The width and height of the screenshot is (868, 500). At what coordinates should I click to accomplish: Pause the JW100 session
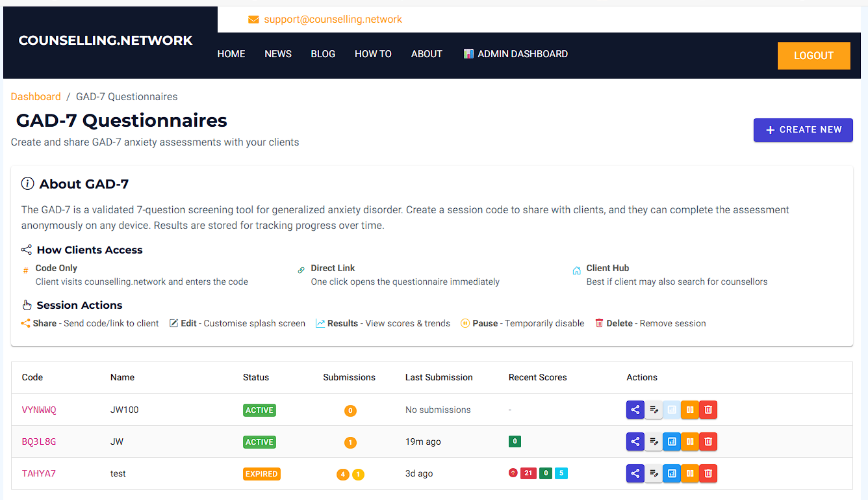(690, 410)
